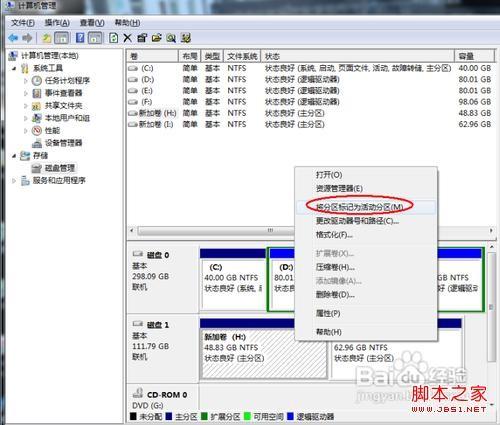Select the 磁盘管理 tree item
Image resolution: width=500 pixels, height=425 pixels.
pyautogui.click(x=60, y=168)
